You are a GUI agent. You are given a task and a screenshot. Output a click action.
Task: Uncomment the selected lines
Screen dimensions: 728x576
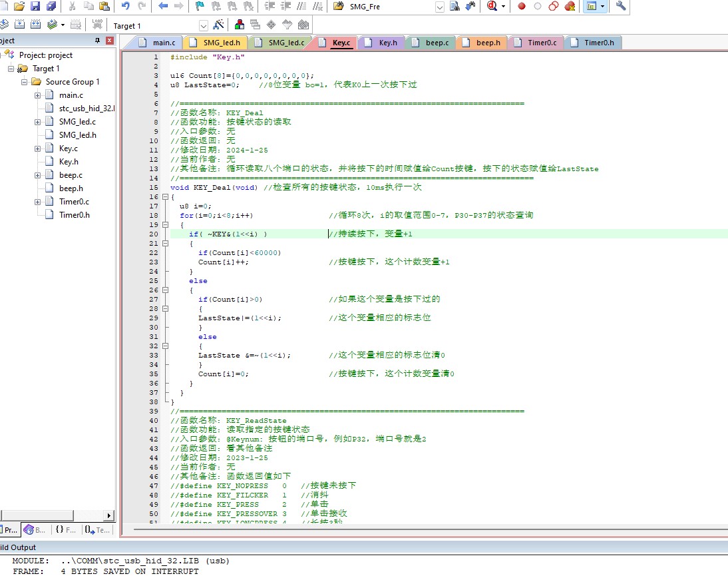[317, 6]
